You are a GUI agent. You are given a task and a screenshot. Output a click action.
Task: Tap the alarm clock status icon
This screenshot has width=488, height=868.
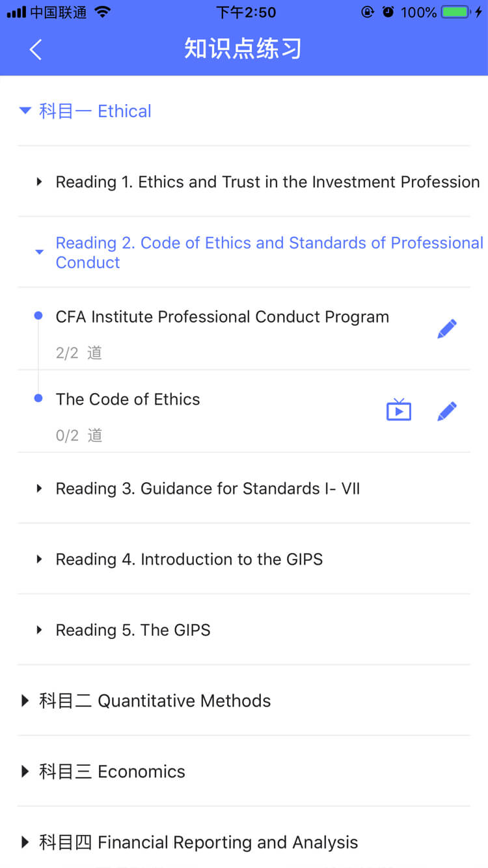388,12
